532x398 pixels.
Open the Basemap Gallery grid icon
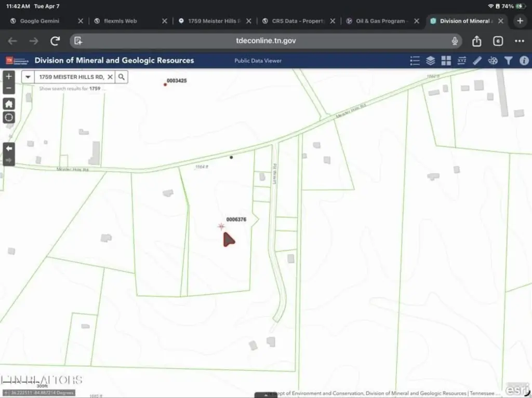[x=446, y=61]
